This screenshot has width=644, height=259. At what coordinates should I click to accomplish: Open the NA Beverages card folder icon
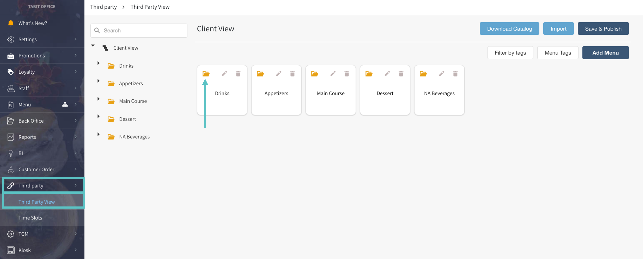pos(423,74)
